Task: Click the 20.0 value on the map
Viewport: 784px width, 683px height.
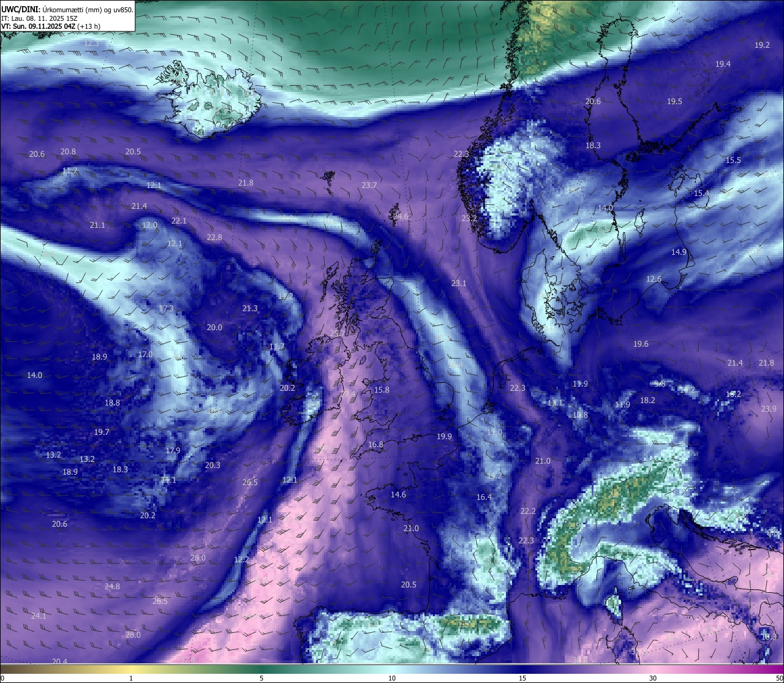Action: (214, 327)
